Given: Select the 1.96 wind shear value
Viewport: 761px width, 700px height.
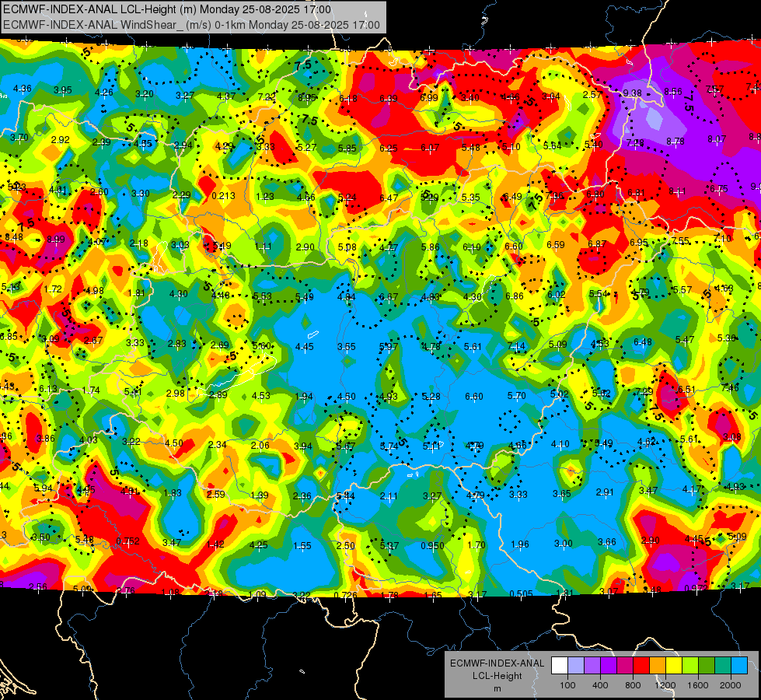Looking at the screenshot, I should [x=520, y=544].
